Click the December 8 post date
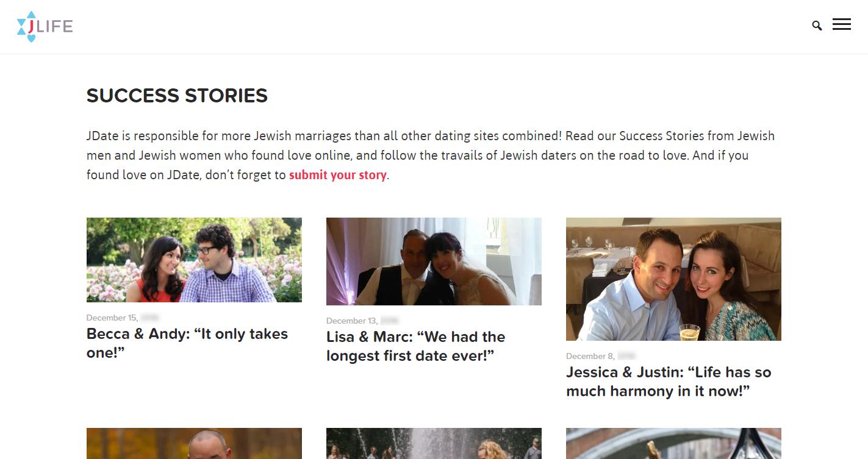Viewport: 868px width, 459px height. click(601, 356)
